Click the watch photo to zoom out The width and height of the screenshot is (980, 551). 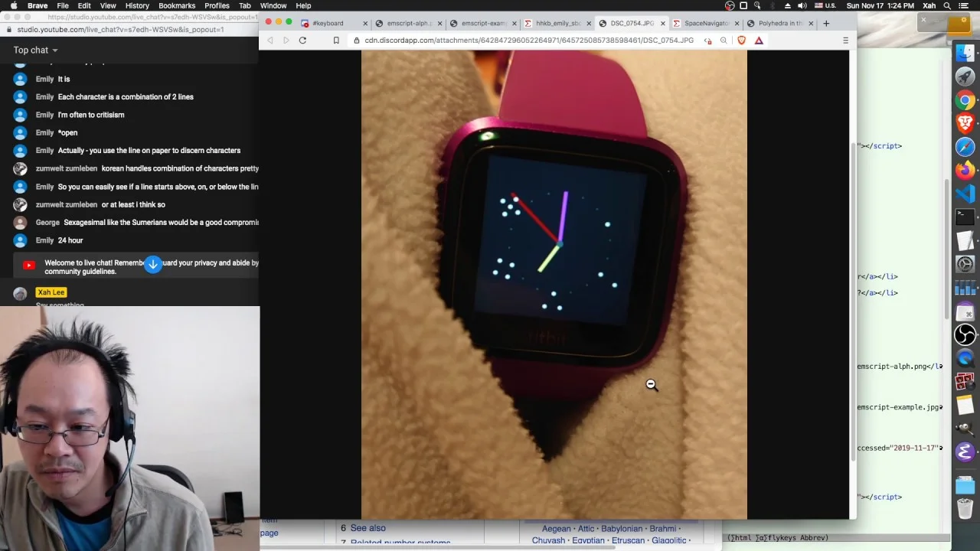point(554,285)
